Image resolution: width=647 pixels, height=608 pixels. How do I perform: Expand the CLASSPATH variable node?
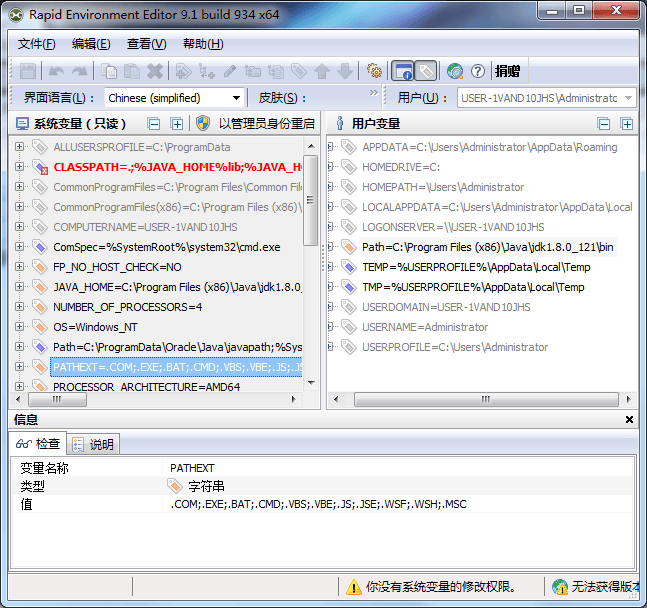click(19, 166)
